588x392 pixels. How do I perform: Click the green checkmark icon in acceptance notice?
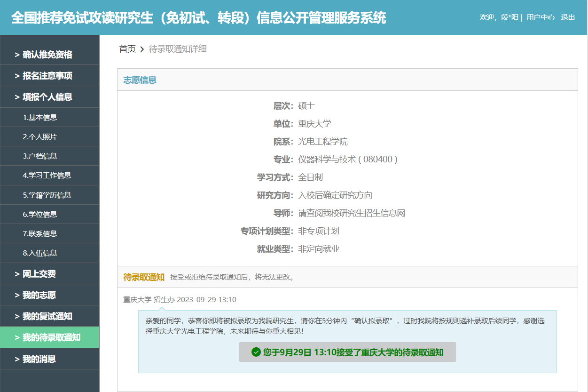[256, 352]
